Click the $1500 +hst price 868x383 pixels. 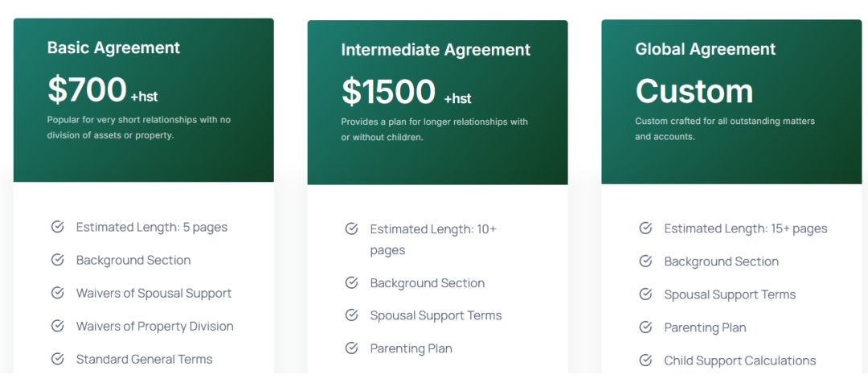tap(407, 92)
